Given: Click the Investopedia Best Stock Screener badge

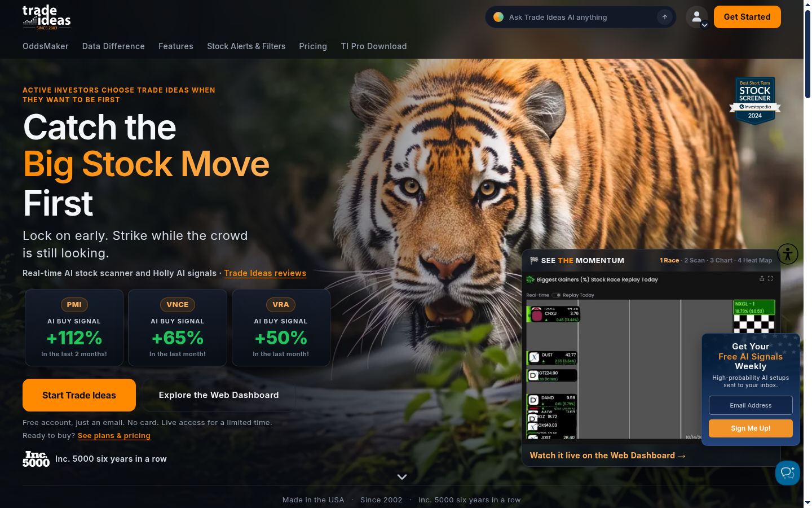Looking at the screenshot, I should pyautogui.click(x=755, y=100).
